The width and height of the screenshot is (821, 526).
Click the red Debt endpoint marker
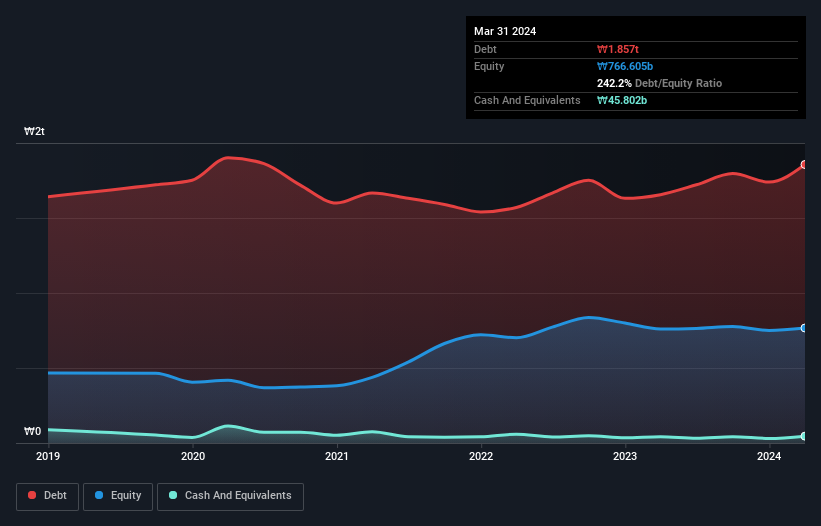[804, 165]
